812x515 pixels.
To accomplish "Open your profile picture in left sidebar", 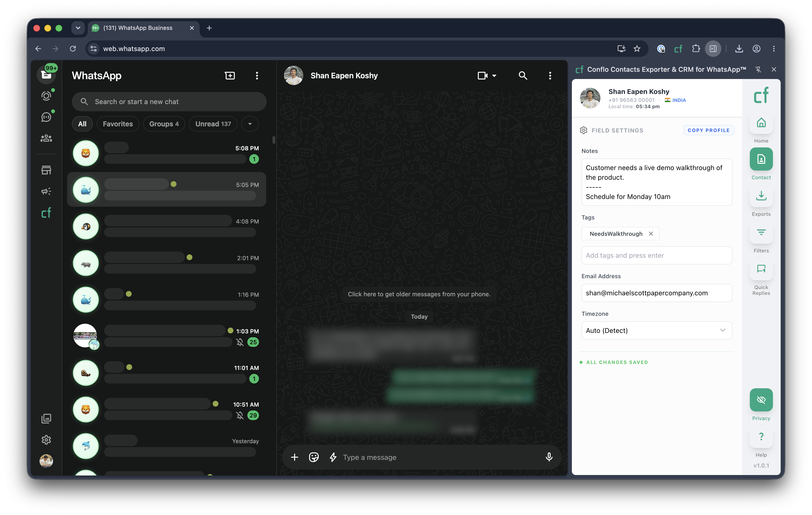I will pyautogui.click(x=46, y=461).
